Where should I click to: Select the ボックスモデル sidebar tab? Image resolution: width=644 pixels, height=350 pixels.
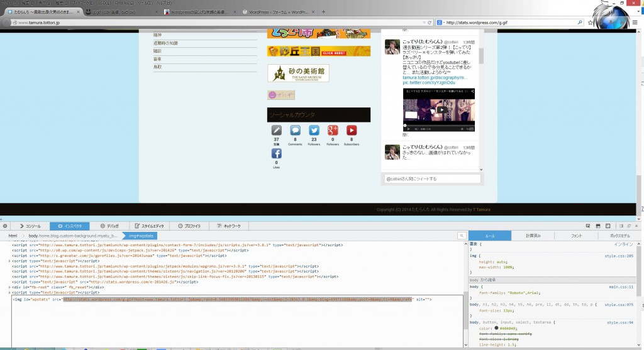coord(619,236)
